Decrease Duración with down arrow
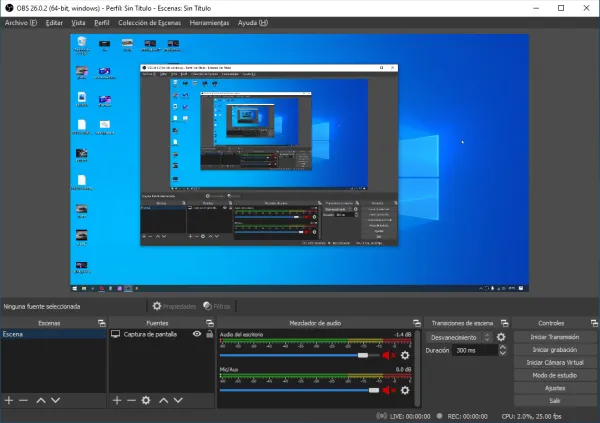 [x=502, y=353]
